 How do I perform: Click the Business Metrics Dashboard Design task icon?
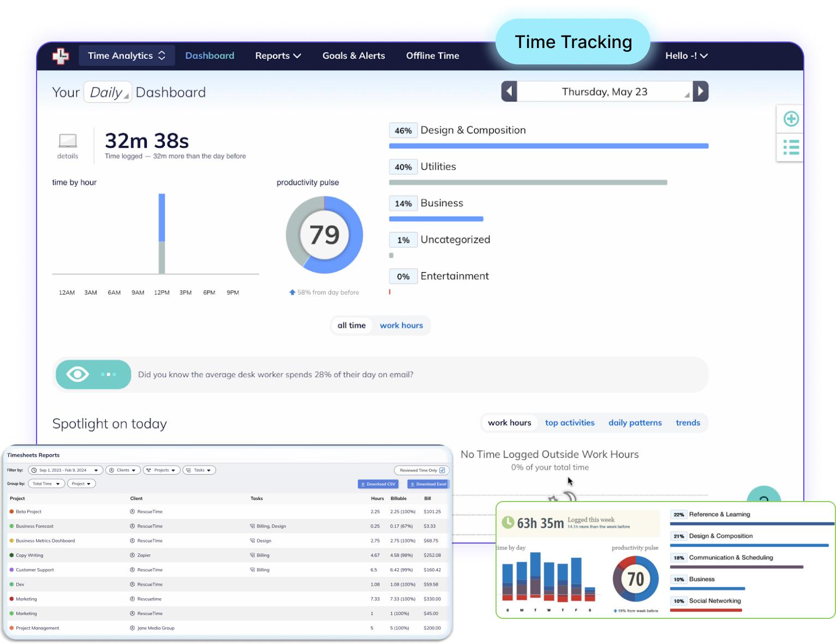pyautogui.click(x=252, y=541)
